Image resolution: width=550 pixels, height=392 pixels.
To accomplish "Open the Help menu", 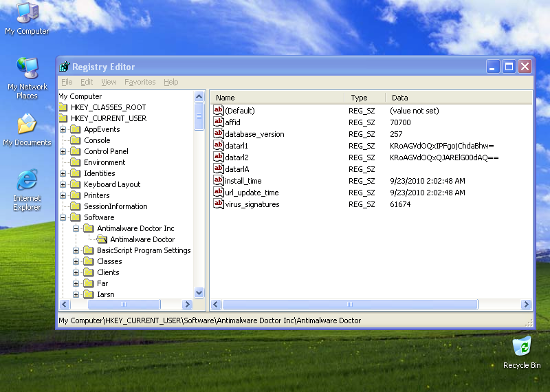I will click(x=170, y=82).
